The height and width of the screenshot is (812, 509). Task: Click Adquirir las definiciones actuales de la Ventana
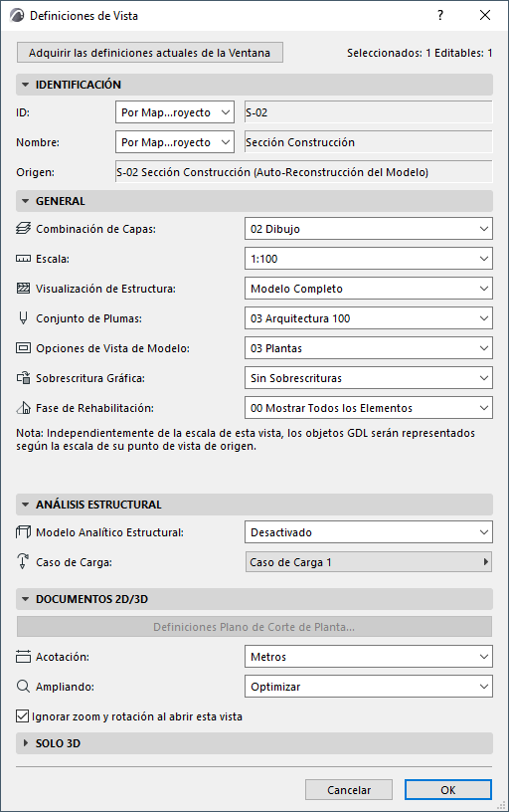150,53
